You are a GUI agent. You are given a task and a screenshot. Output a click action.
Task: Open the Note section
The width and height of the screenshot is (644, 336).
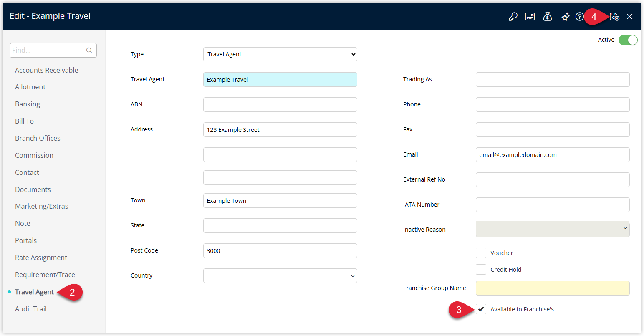23,223
